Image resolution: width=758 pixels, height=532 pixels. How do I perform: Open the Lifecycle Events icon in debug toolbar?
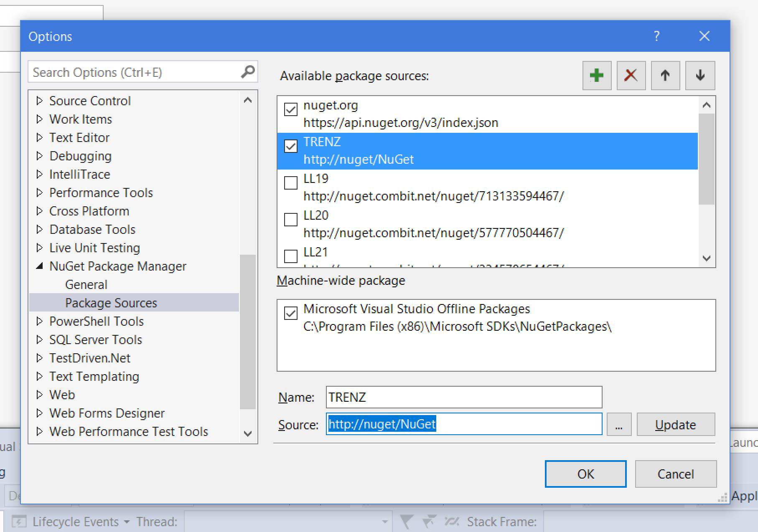tap(19, 522)
